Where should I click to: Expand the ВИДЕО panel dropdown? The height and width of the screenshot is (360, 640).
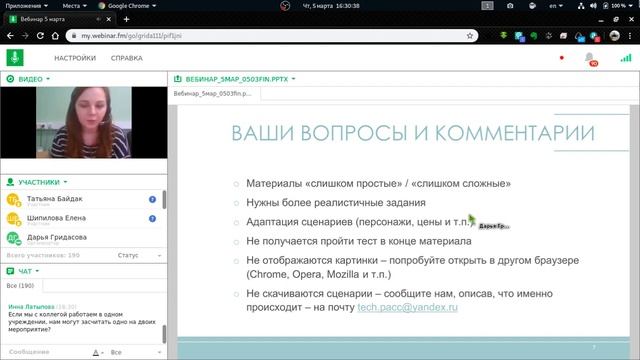pos(48,79)
